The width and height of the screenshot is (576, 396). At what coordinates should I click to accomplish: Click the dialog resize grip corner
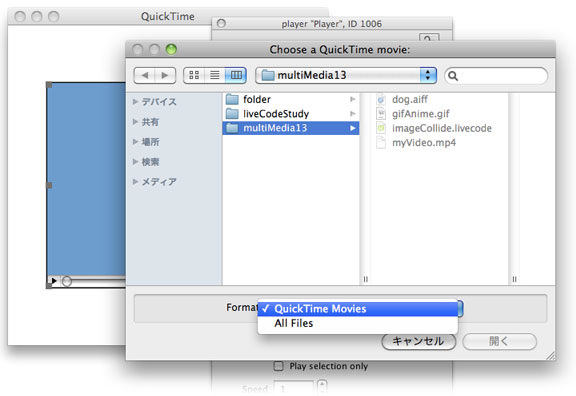pyautogui.click(x=550, y=355)
